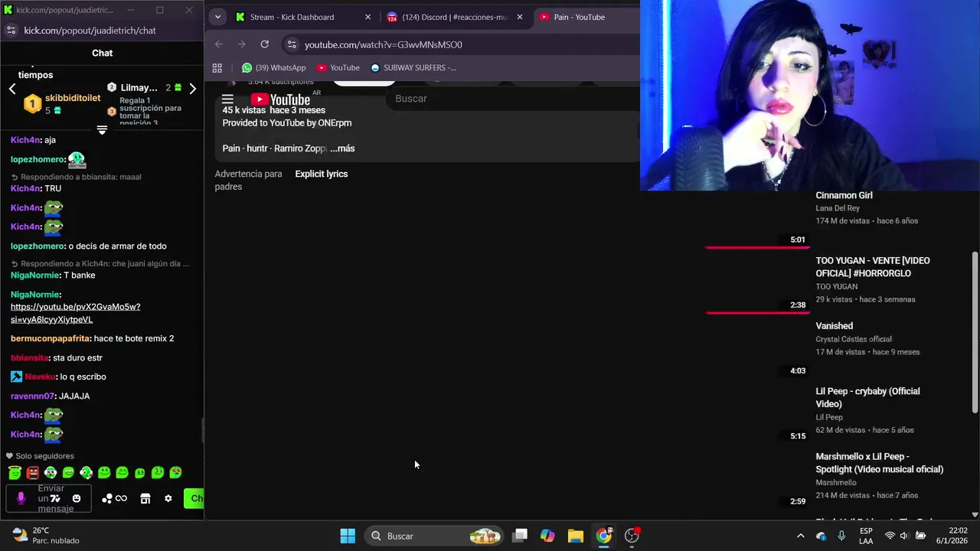Image resolution: width=980 pixels, height=551 pixels.
Task: Open the smiley emoji picker in chat
Action: 77,499
